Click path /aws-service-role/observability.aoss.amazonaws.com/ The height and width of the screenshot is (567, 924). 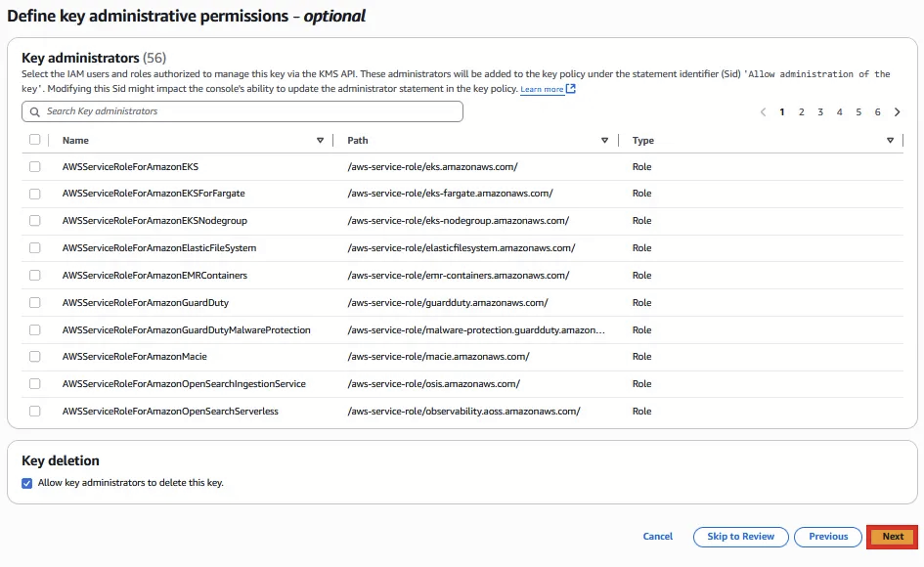(x=463, y=412)
